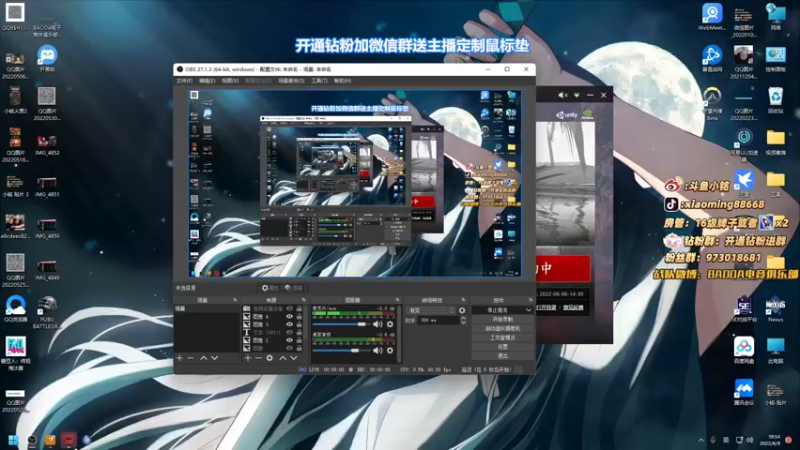Screen dimensions: 800x450
Task: Toggle visibility of the 图像 4 source
Action: 289,316
